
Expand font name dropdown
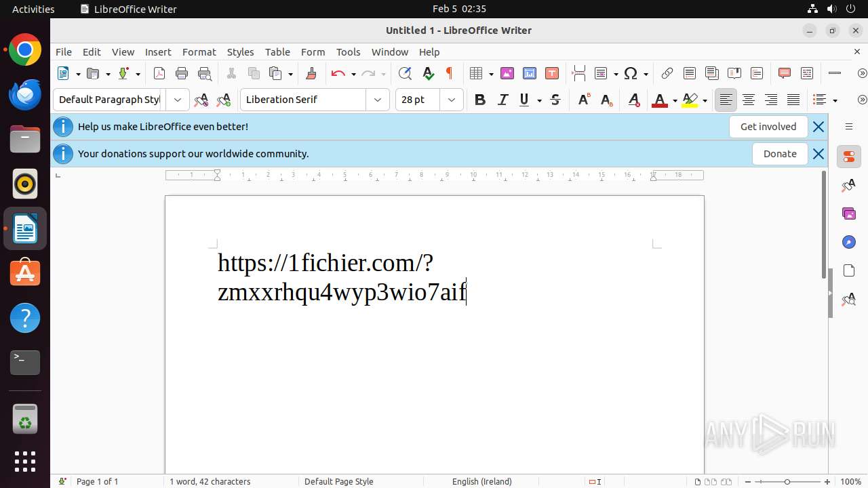tap(378, 100)
